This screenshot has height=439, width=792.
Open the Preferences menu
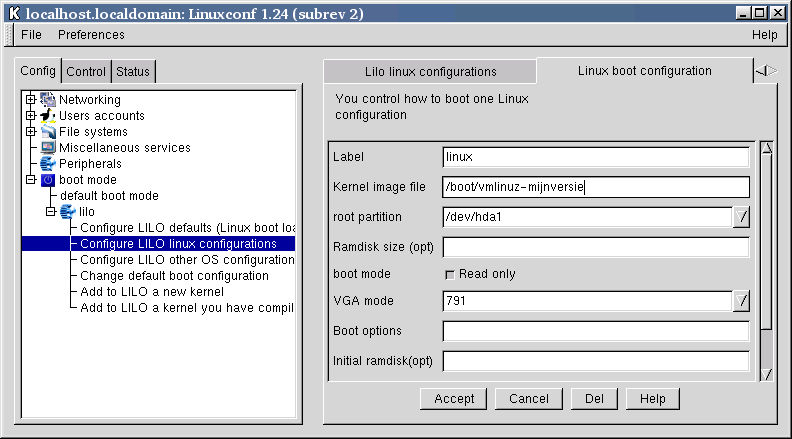point(91,35)
